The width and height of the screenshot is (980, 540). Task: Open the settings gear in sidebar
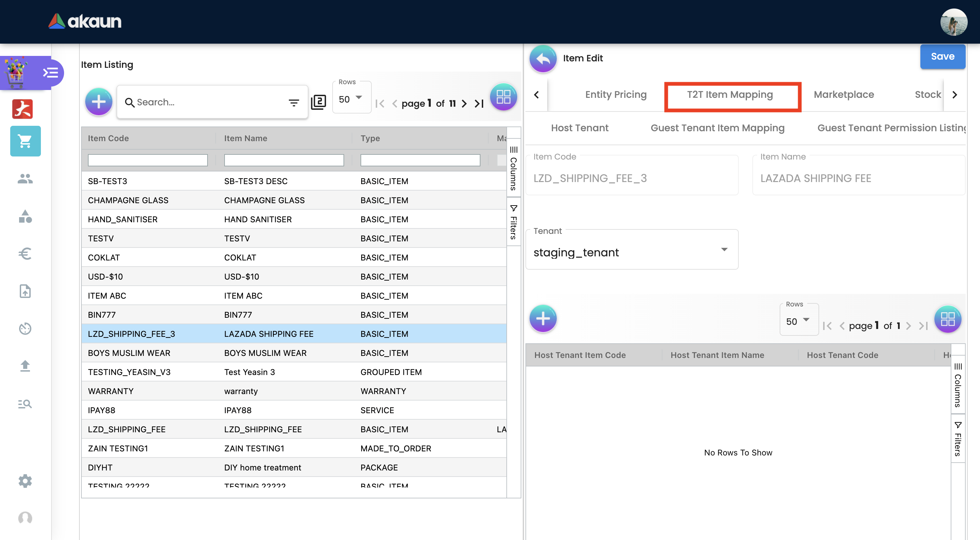coord(25,481)
